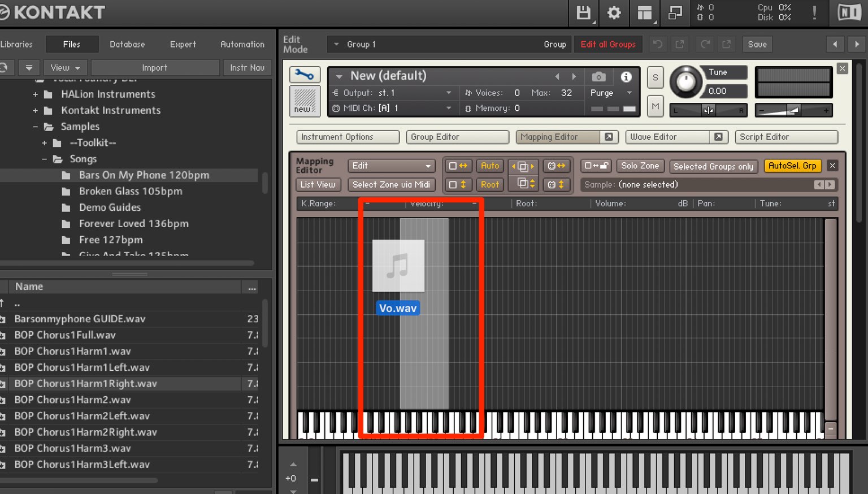Click the save disk icon in the header
This screenshot has height=494, width=868.
click(x=584, y=13)
